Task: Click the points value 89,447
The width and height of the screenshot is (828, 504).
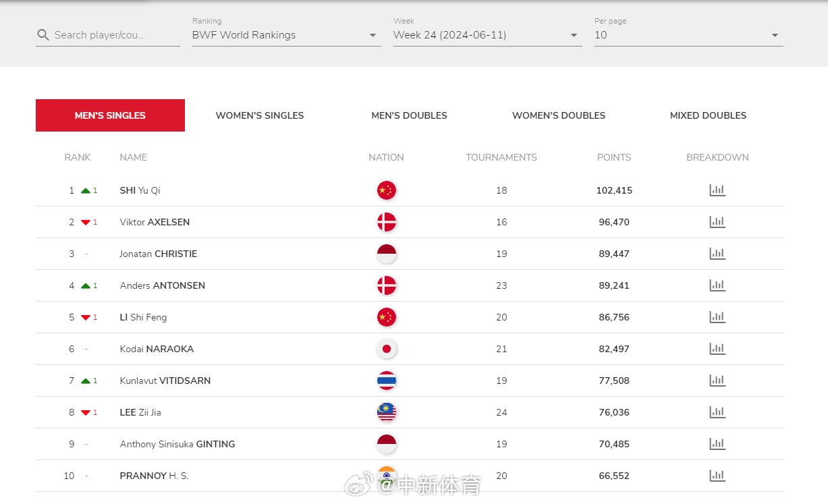Action: [x=614, y=254]
